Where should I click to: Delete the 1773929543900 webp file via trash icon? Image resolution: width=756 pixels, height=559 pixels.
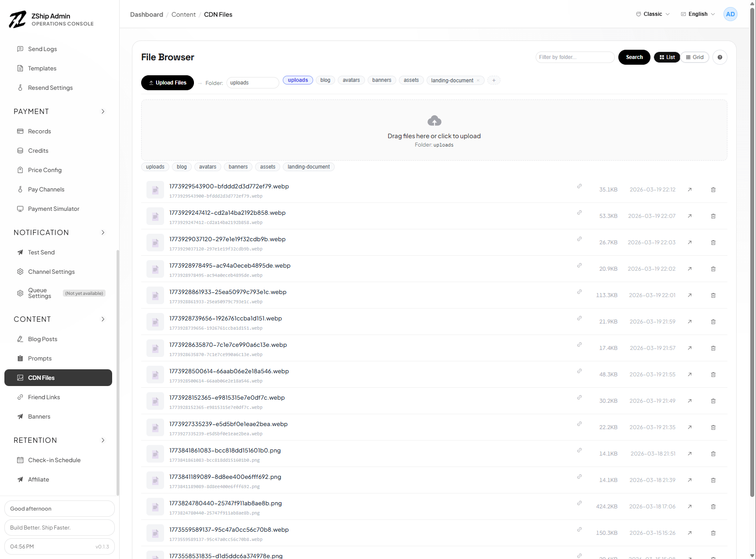pos(713,190)
